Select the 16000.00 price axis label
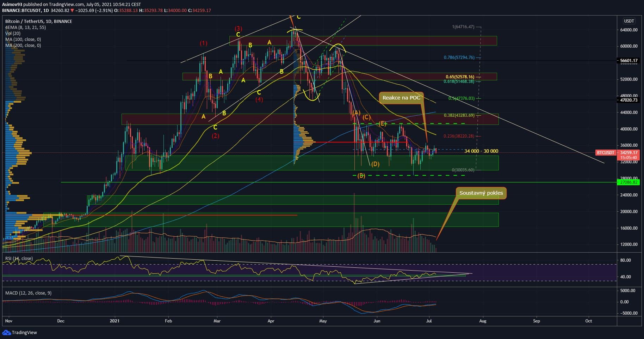Viewport: 644px width, 339px height. [x=629, y=228]
